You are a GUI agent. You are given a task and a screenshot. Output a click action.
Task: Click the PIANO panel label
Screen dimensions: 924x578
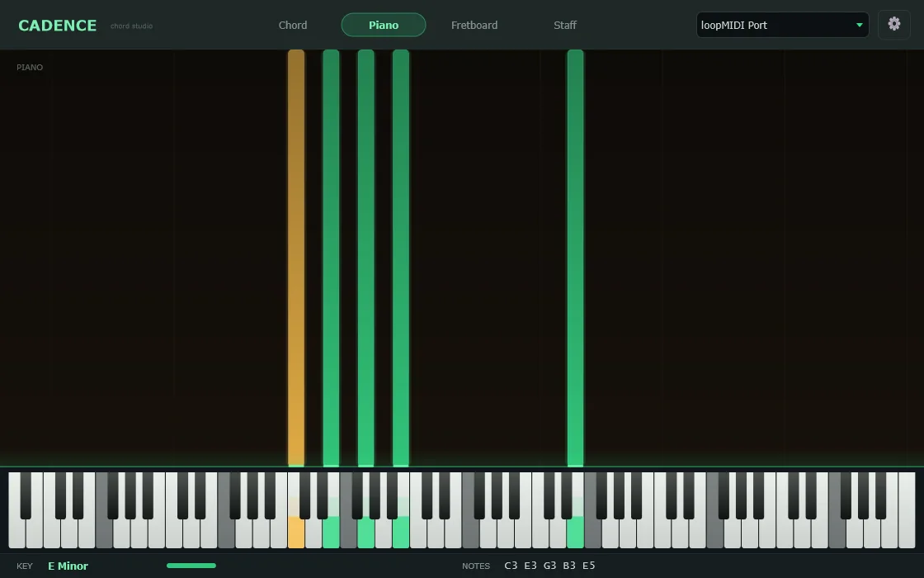click(x=30, y=67)
